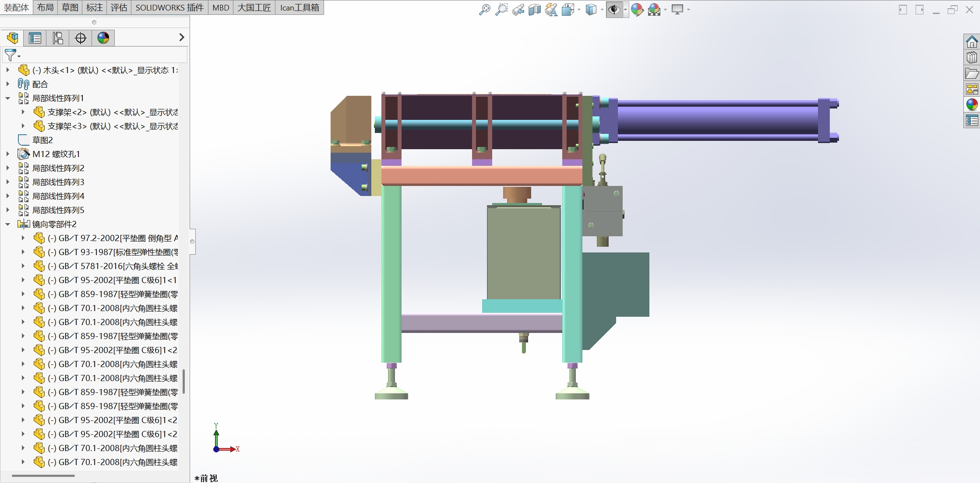This screenshot has height=483, width=980.
Task: Open the ConfigurationManager tab
Action: pyautogui.click(x=58, y=38)
